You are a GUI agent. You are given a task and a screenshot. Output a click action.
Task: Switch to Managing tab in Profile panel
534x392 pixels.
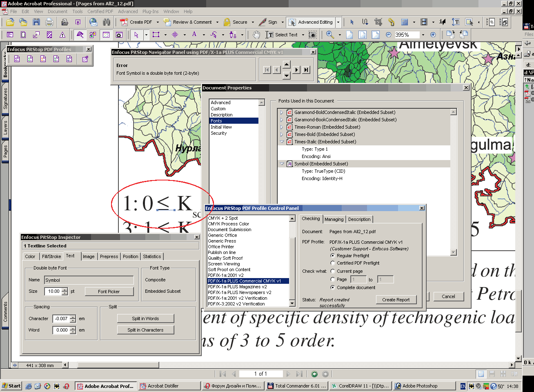[334, 219]
